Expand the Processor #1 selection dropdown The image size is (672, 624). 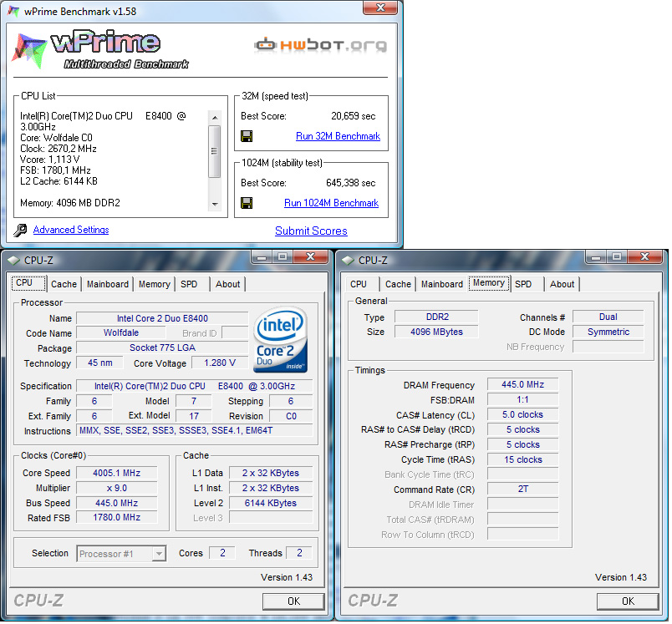[159, 553]
